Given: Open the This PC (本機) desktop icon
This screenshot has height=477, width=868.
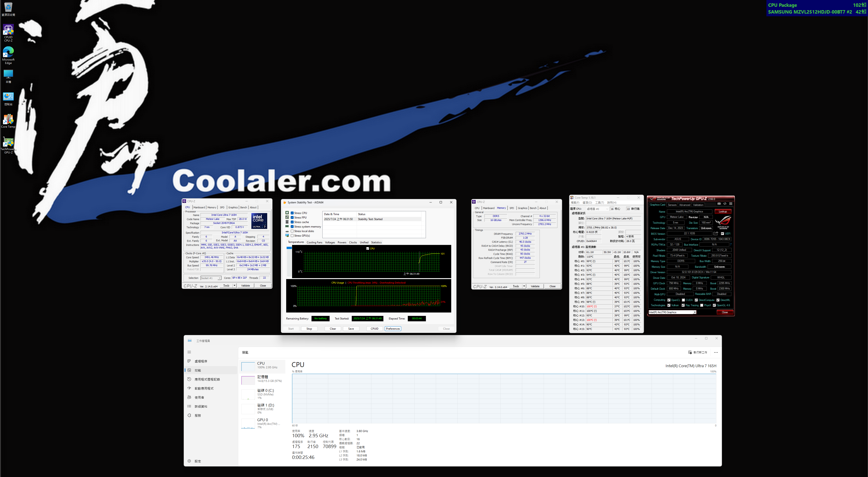Looking at the screenshot, I should (x=8, y=76).
